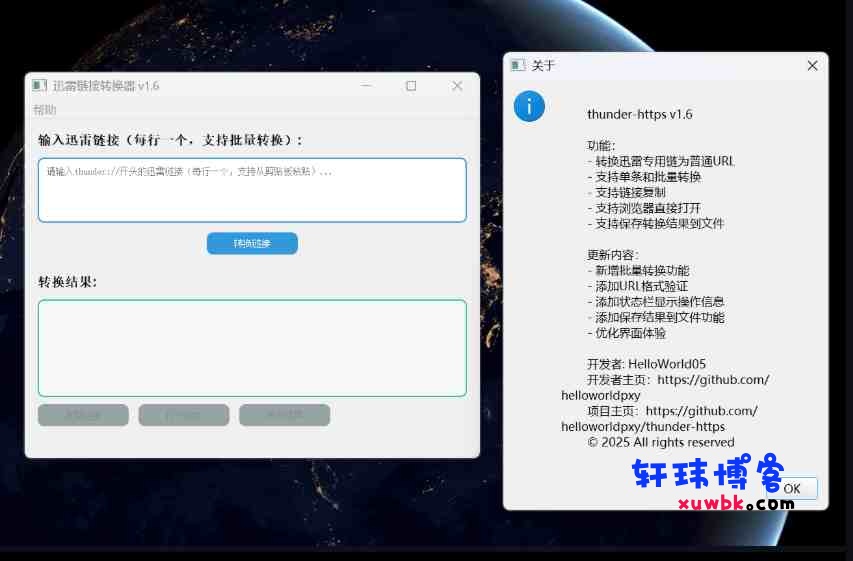Click the '添加URL格式验证' update line
This screenshot has width=853, height=561.
pyautogui.click(x=638, y=286)
